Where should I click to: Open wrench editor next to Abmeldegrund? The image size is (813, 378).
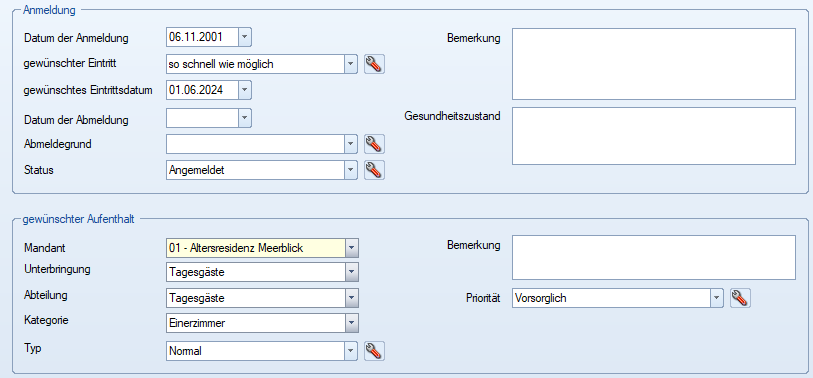374,144
